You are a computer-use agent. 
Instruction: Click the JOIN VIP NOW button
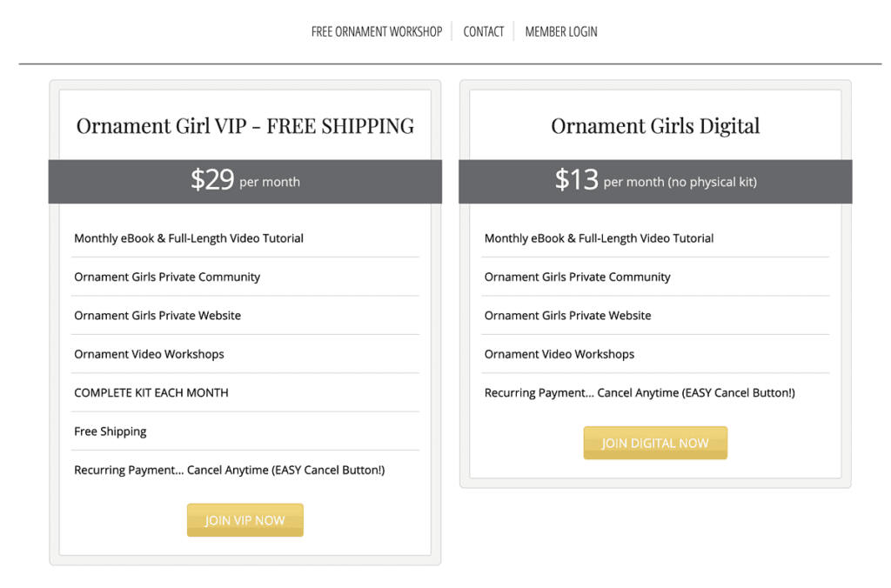point(245,519)
